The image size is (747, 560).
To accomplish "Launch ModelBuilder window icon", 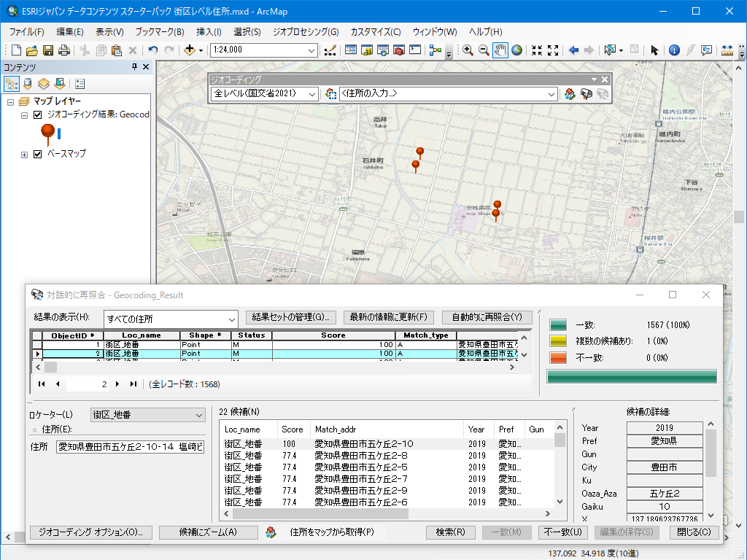I will [x=436, y=50].
